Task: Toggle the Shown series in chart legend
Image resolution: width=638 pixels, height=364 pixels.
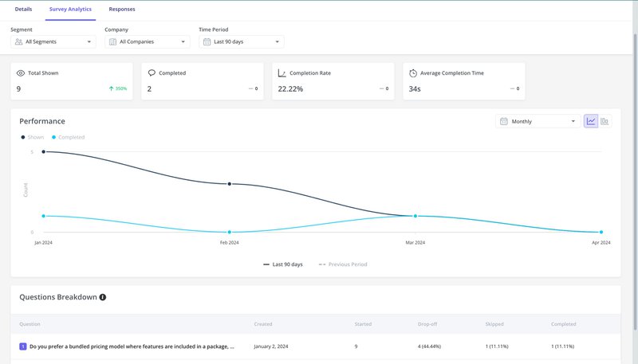Action: click(x=33, y=137)
